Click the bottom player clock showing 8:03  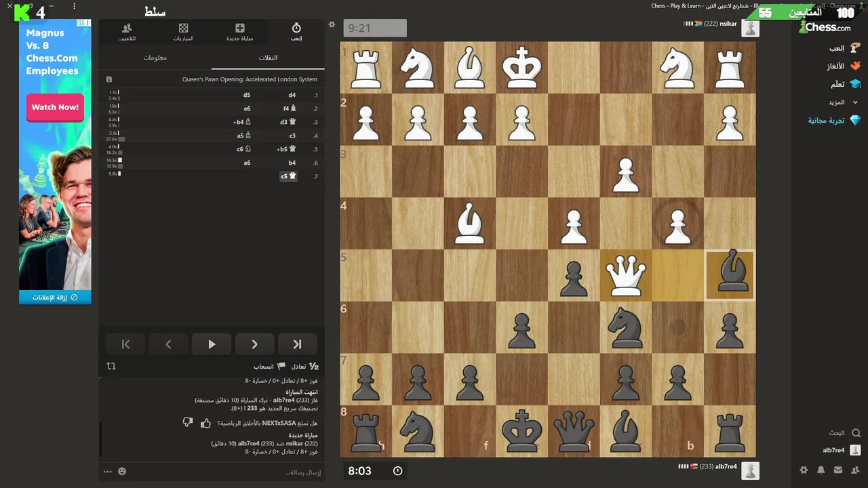click(x=375, y=470)
